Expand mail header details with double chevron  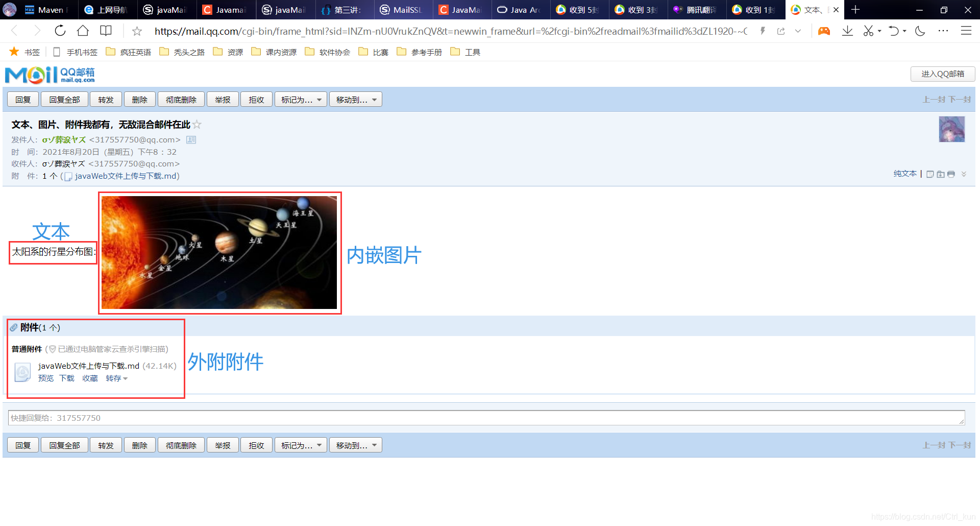(964, 174)
